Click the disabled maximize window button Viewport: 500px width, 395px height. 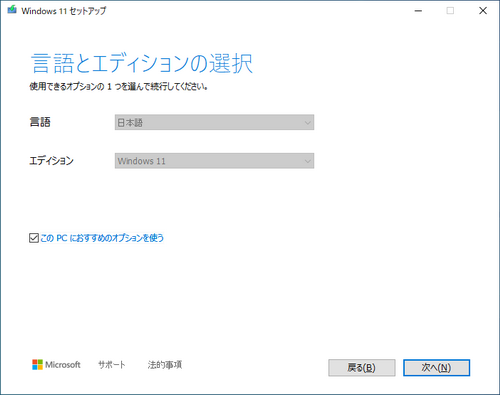coord(450,11)
